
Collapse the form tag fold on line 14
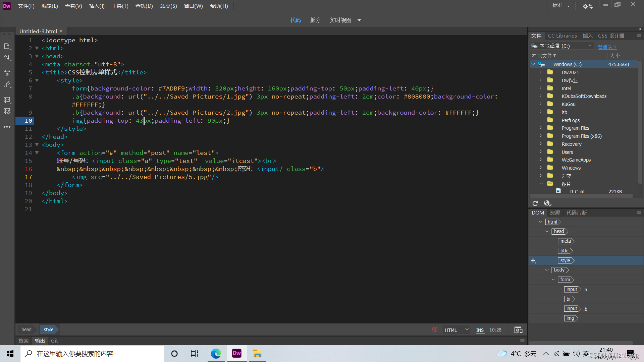click(x=37, y=153)
